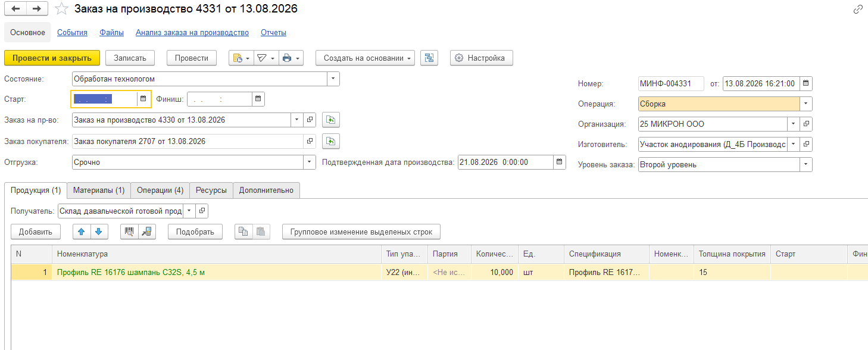Open Изготовитель record form icon
The height and width of the screenshot is (350, 868).
coord(806,144)
